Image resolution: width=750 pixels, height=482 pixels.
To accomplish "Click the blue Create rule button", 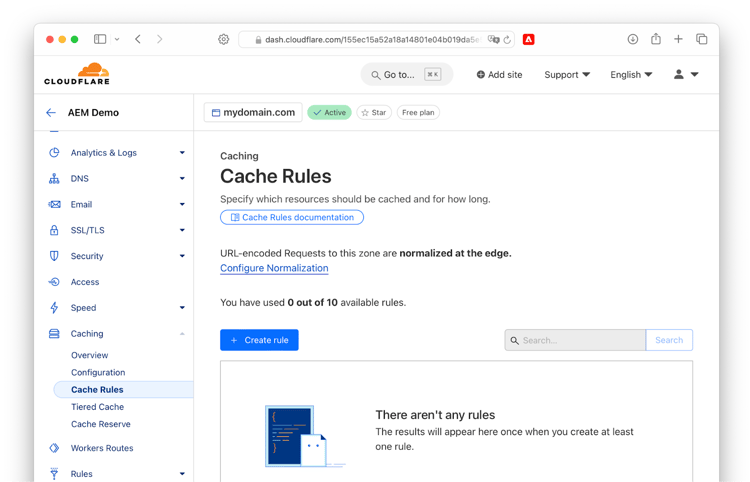I will pos(259,340).
